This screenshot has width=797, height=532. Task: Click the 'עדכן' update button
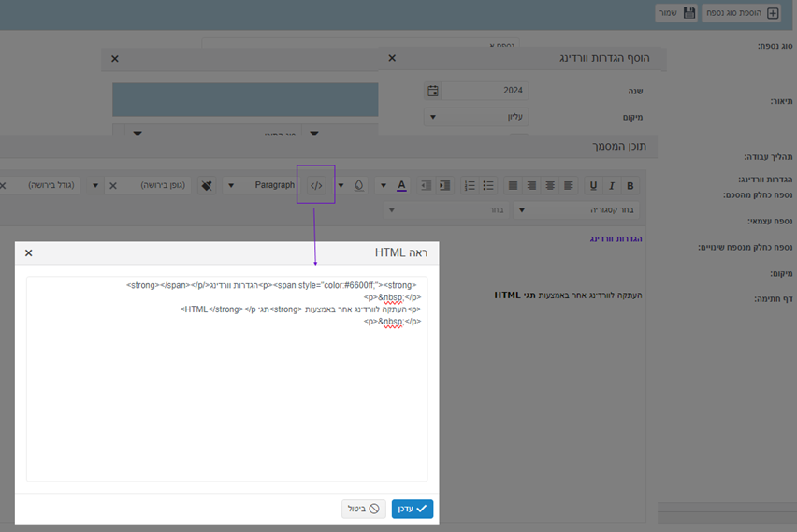point(413,509)
